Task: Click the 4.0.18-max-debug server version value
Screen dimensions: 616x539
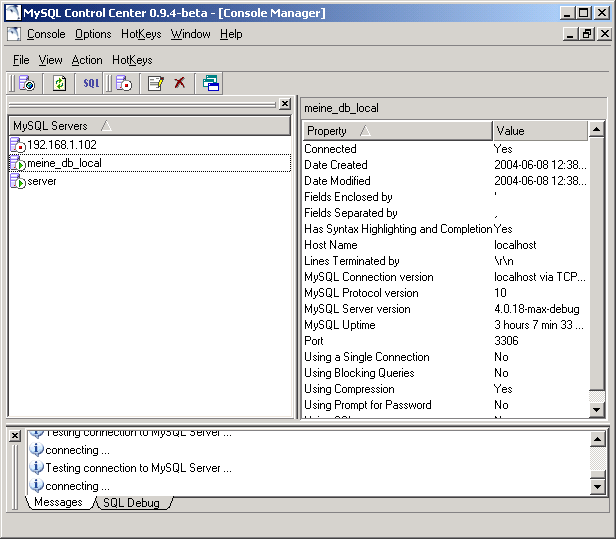Action: tap(537, 309)
